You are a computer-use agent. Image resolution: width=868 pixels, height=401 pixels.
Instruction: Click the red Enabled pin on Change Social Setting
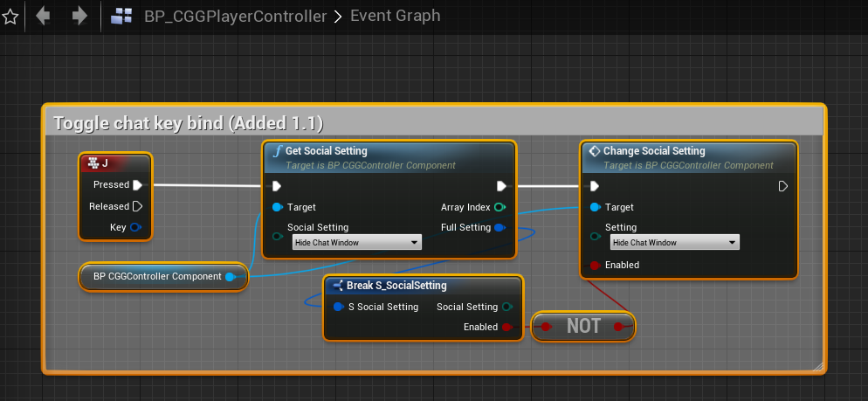pos(595,265)
